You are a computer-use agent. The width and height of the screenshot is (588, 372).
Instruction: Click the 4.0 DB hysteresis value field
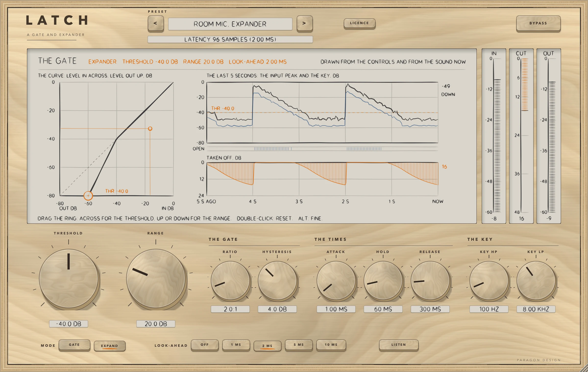pyautogui.click(x=277, y=309)
